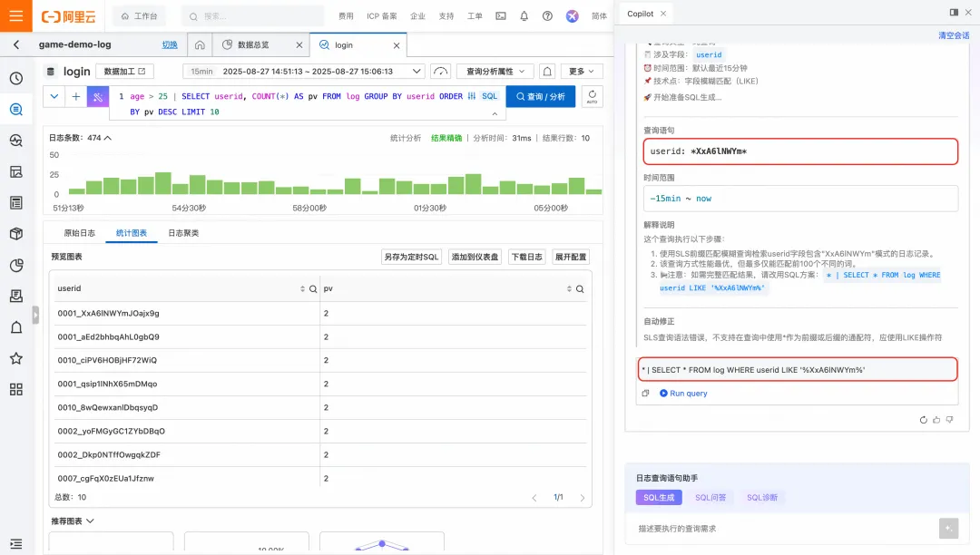
Task: Search in the userid column
Action: 313,289
